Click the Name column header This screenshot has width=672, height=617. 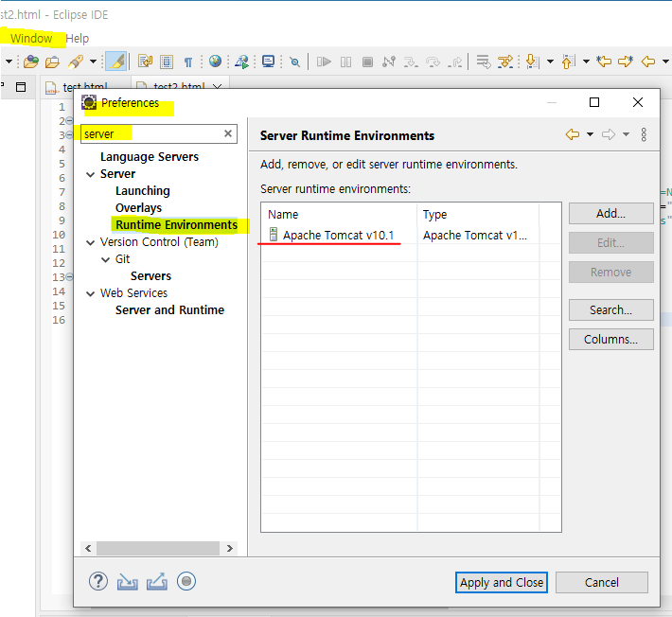340,214
